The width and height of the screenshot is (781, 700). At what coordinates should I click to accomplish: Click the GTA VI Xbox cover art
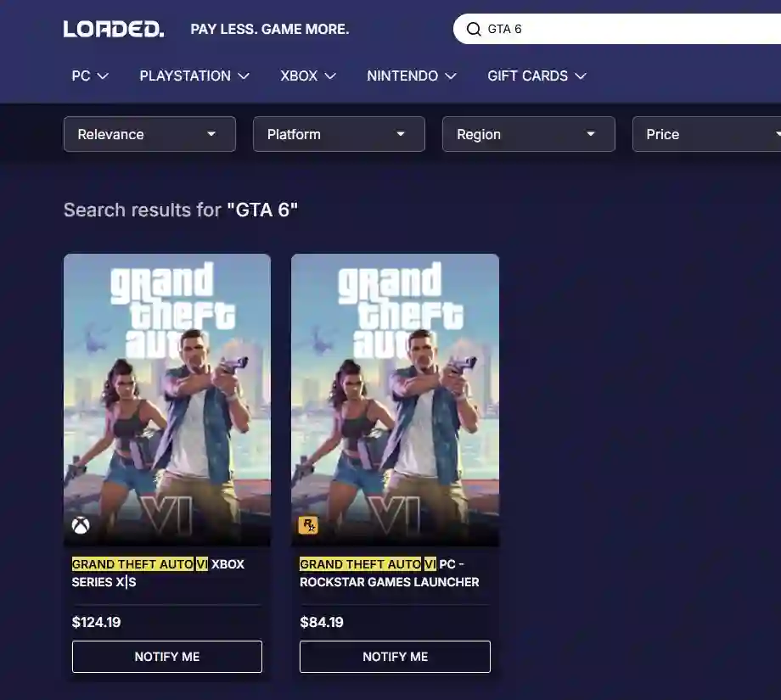tap(167, 399)
